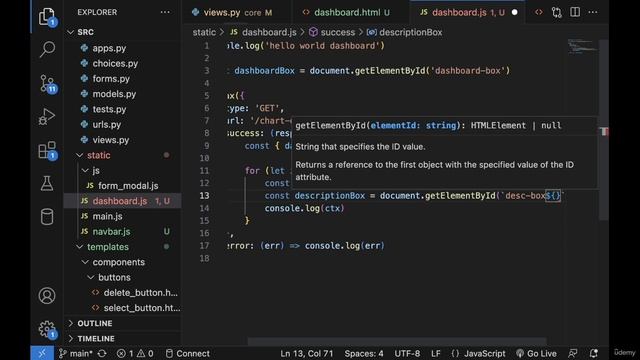Split the editor to the right

pyautogui.click(x=575, y=12)
